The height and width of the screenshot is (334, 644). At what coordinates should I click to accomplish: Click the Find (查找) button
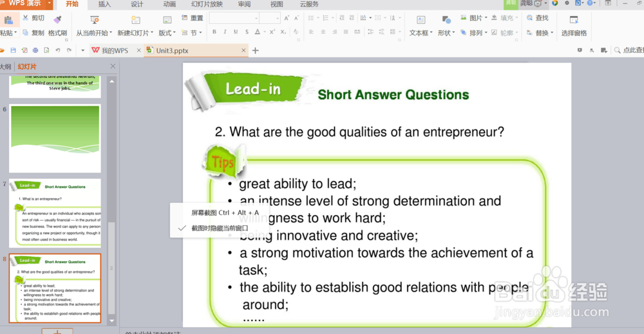[538, 18]
